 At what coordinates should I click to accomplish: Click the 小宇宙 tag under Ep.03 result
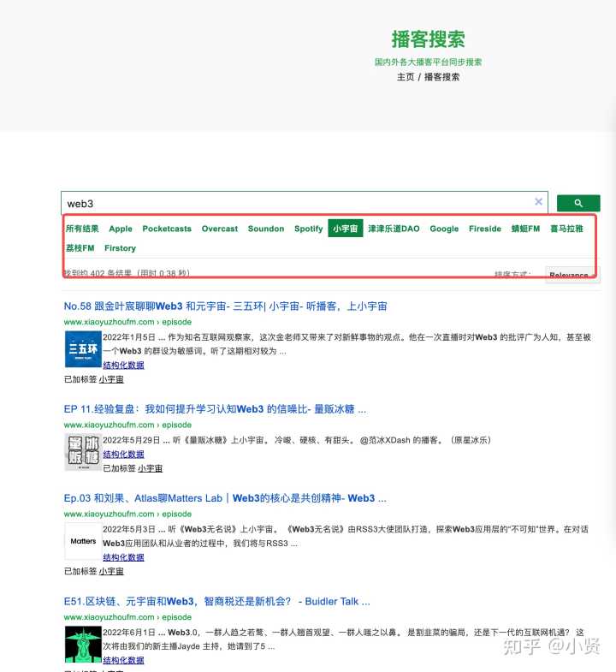111,571
